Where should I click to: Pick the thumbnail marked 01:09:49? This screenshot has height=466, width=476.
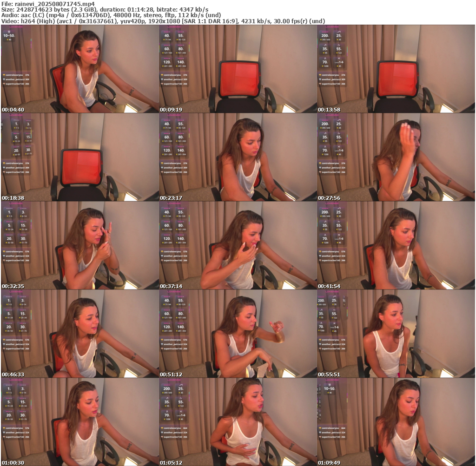(x=396, y=422)
